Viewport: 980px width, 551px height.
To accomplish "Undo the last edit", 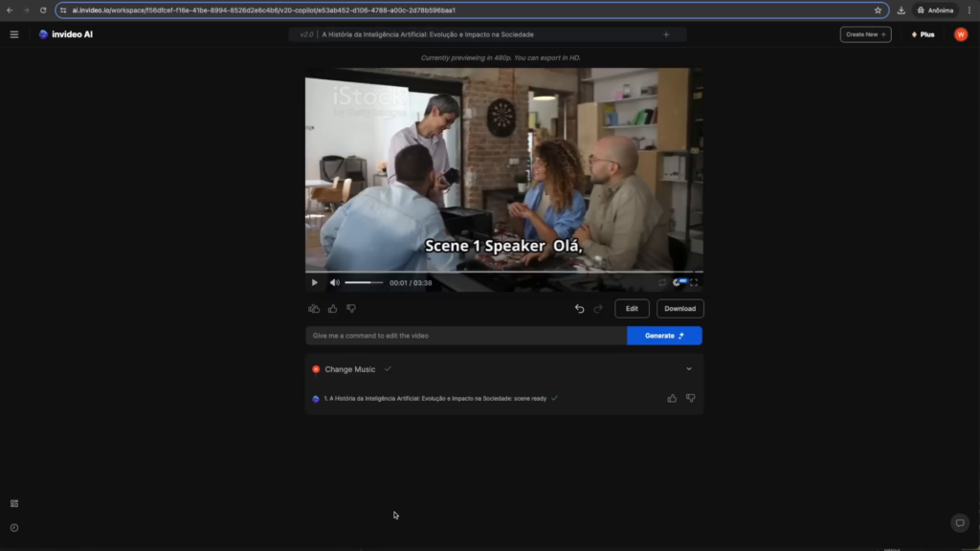I will coord(579,309).
